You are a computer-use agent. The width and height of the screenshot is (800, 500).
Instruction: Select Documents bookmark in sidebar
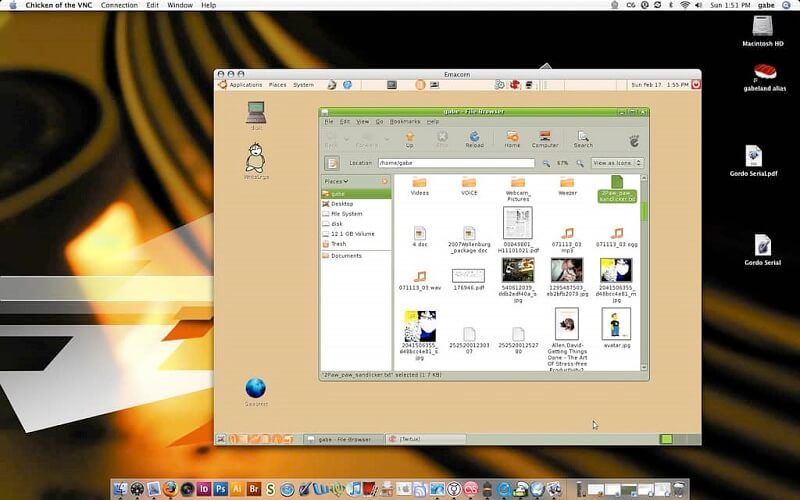[x=356, y=256]
